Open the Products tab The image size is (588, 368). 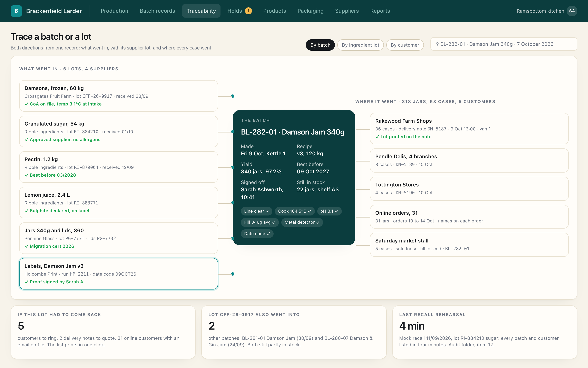click(275, 11)
